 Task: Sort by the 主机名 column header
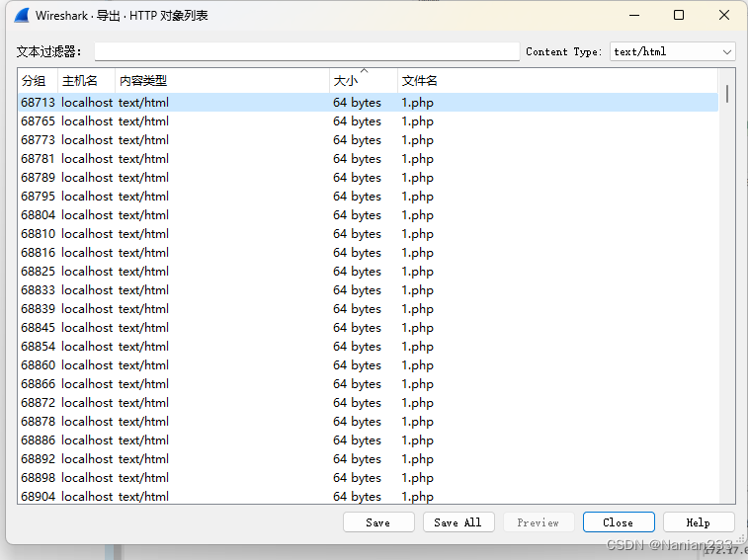(x=86, y=81)
